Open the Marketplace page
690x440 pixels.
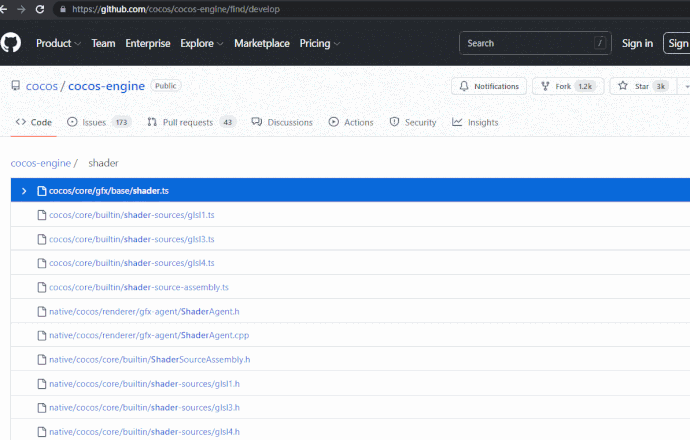[262, 43]
